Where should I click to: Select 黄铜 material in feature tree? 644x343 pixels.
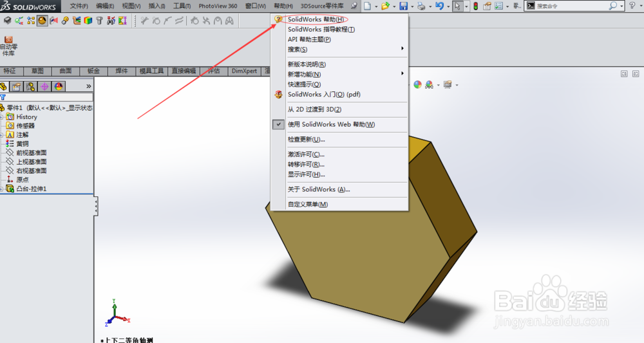[x=22, y=144]
